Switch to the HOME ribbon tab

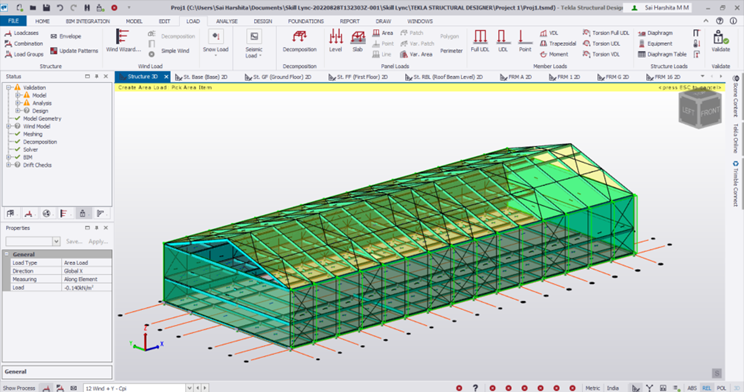42,21
